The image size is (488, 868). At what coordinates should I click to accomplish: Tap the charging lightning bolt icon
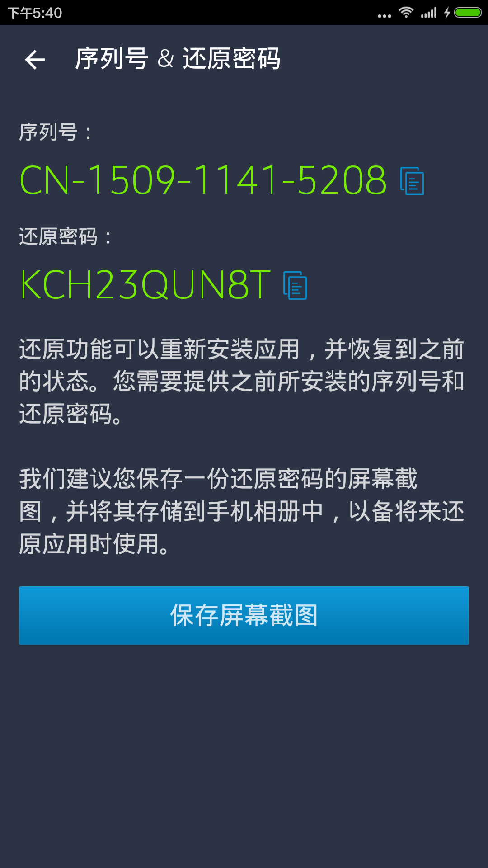tap(447, 13)
